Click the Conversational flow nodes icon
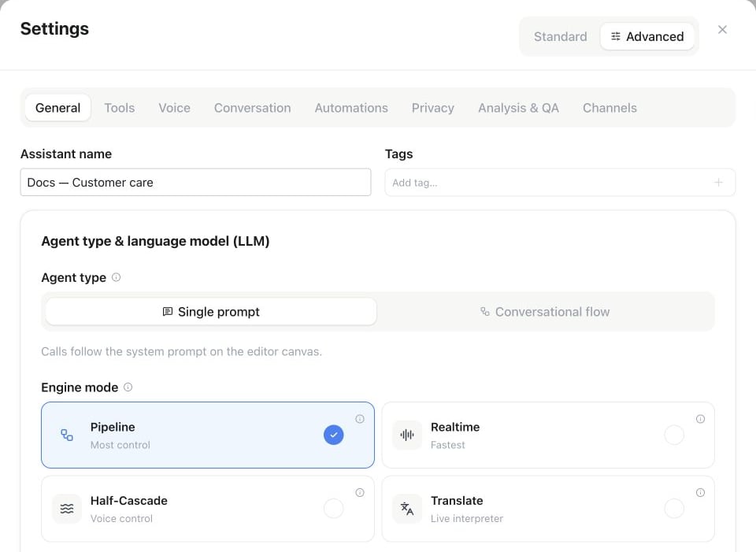The image size is (756, 552). coord(484,312)
